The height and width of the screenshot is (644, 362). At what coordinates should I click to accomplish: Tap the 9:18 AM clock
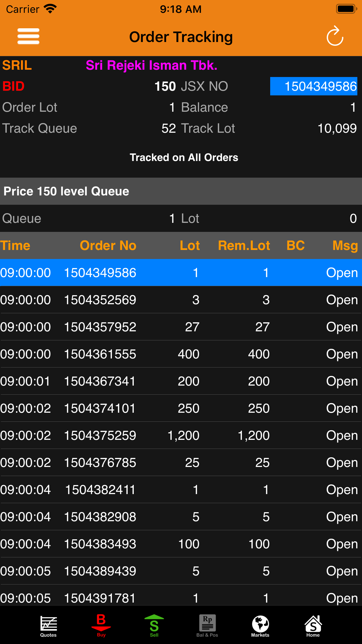(181, 9)
